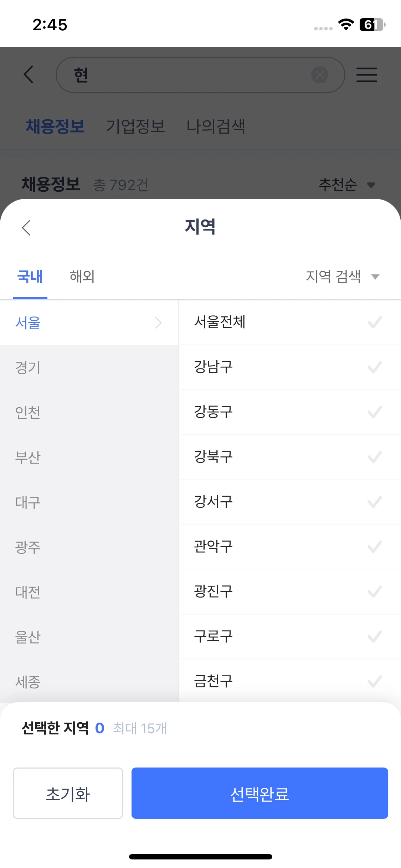Tick the 구로구 checkmark
Screen dimensions: 401x868
[x=374, y=637]
